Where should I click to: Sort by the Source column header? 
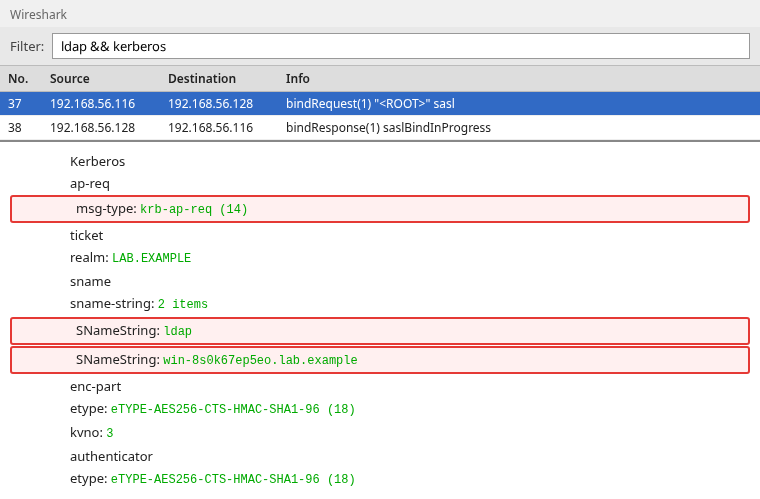pyautogui.click(x=69, y=78)
